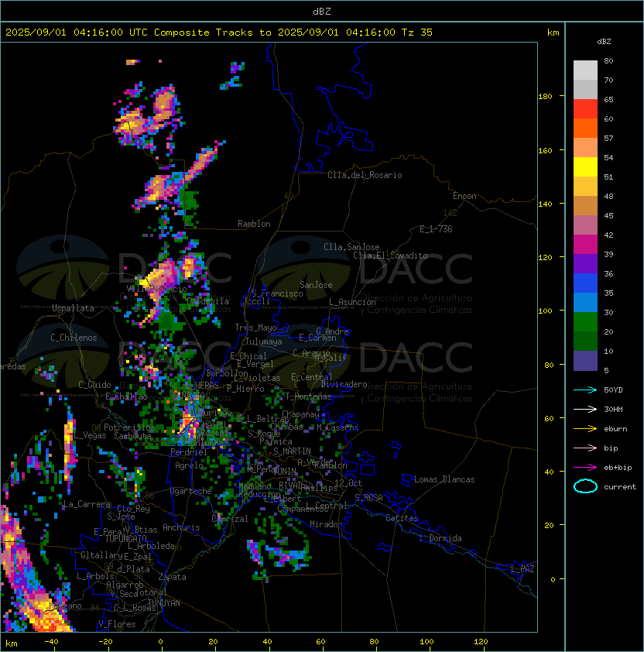The width and height of the screenshot is (644, 652).
Task: Click the L_Asuncion label
Action: coord(352,302)
